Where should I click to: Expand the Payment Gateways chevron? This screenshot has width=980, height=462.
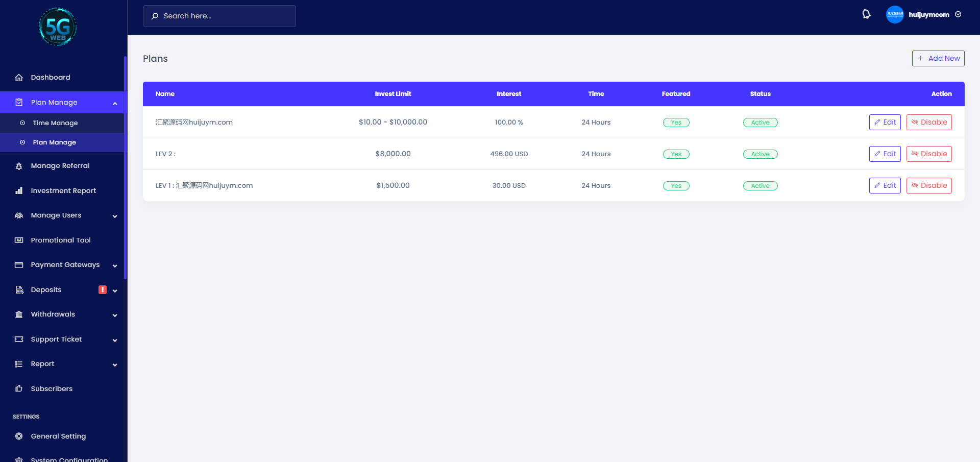(x=115, y=266)
